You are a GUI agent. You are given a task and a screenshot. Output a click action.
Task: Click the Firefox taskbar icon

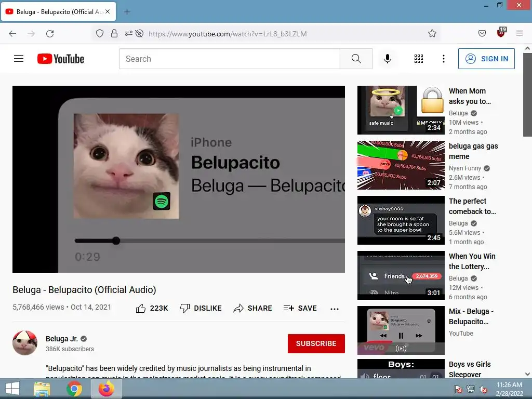106,389
